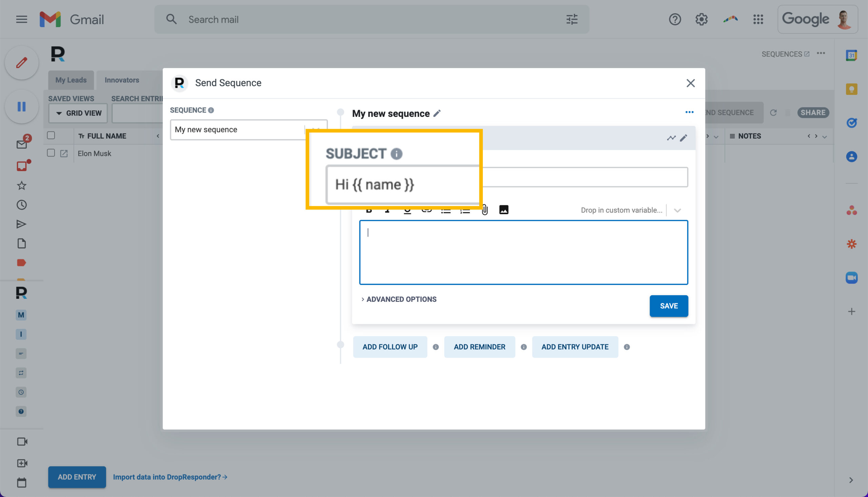The height and width of the screenshot is (497, 868).
Task: Tick the Elon Musk row checkbox
Action: (51, 153)
